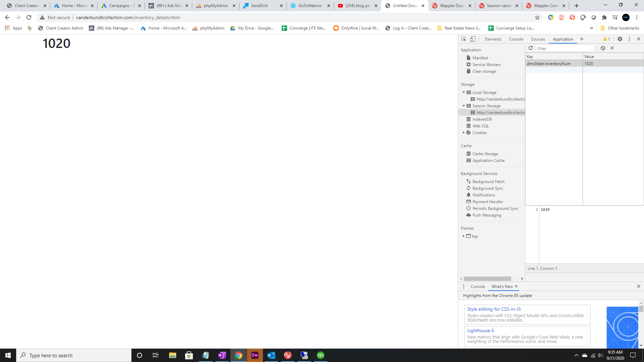
Task: Select IndexedDB storage item
Action: tap(482, 119)
